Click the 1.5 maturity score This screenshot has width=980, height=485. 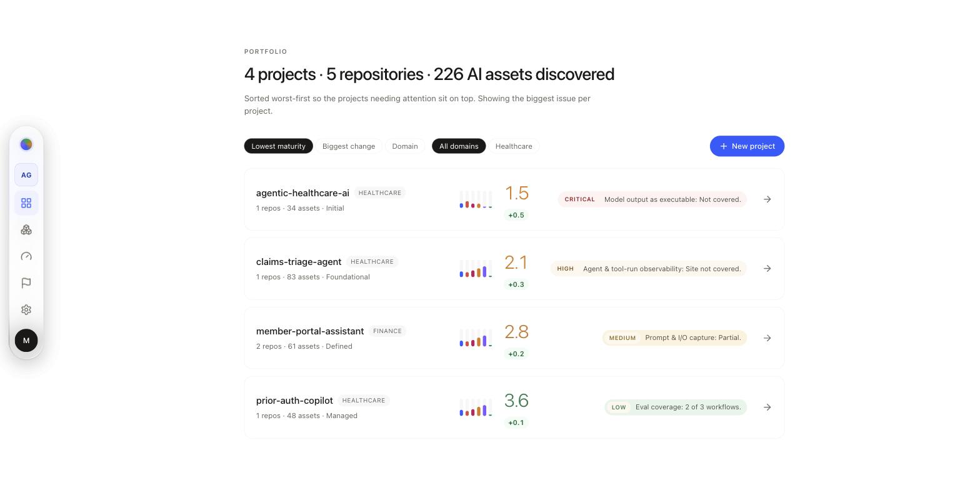[x=517, y=193]
